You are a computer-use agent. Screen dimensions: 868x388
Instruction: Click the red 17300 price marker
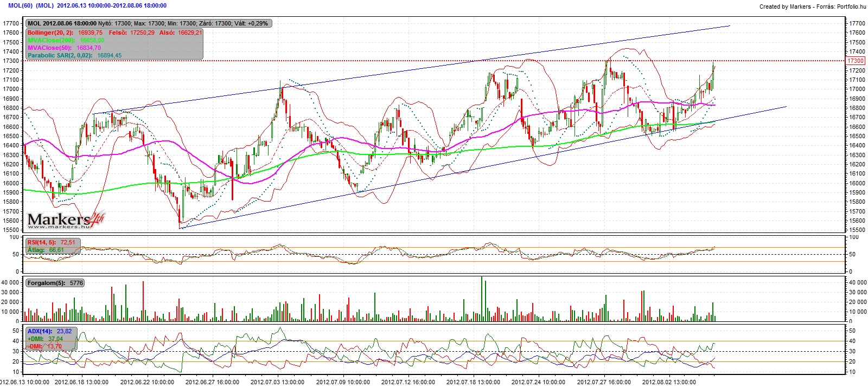(x=855, y=61)
